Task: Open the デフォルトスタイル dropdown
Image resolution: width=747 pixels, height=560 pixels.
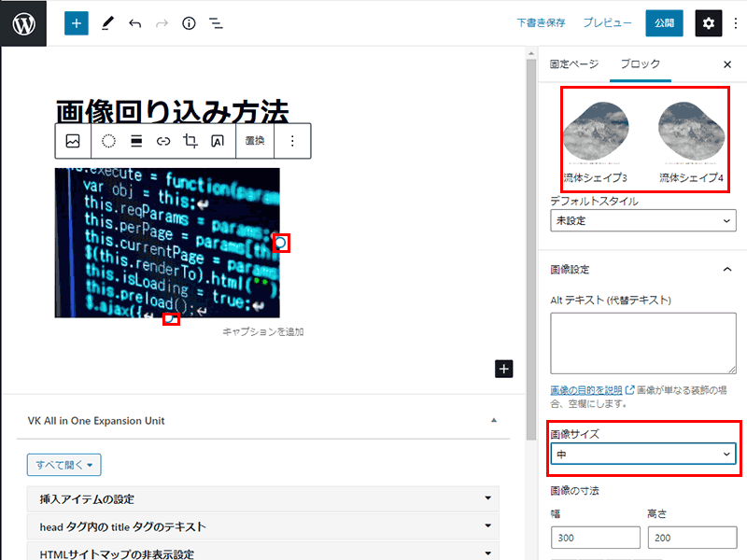Action: [x=642, y=221]
